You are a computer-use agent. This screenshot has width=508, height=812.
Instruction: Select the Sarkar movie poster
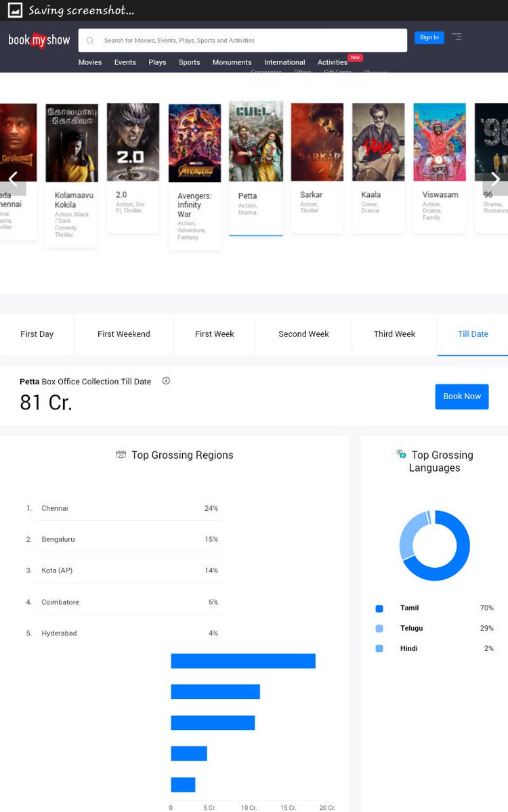click(x=317, y=142)
